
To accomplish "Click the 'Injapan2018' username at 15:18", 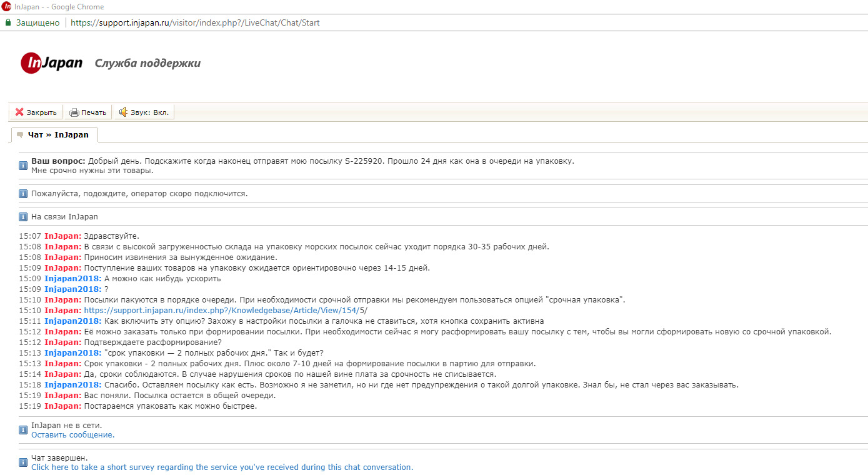I will [x=73, y=384].
